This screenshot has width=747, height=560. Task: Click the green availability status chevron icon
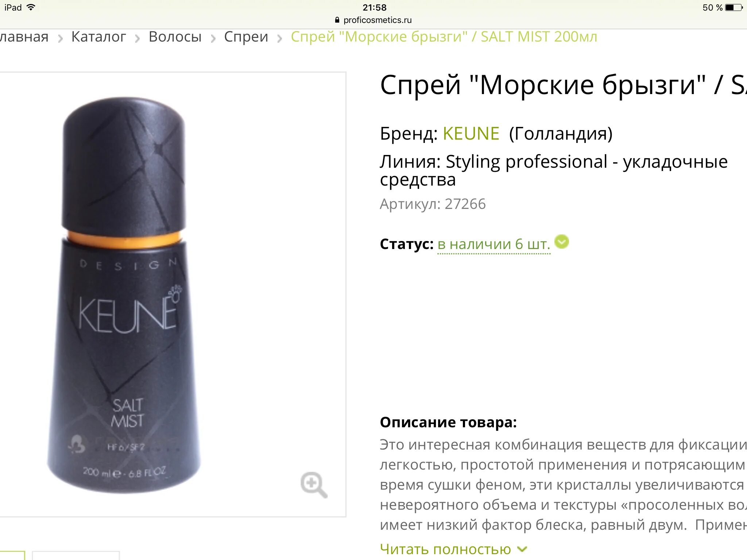[562, 242]
